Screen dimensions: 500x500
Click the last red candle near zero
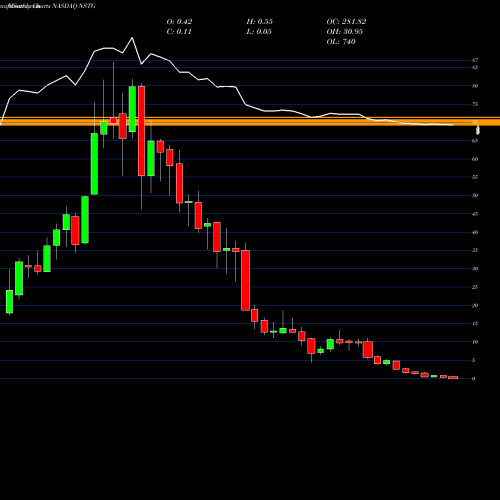pyautogui.click(x=453, y=378)
